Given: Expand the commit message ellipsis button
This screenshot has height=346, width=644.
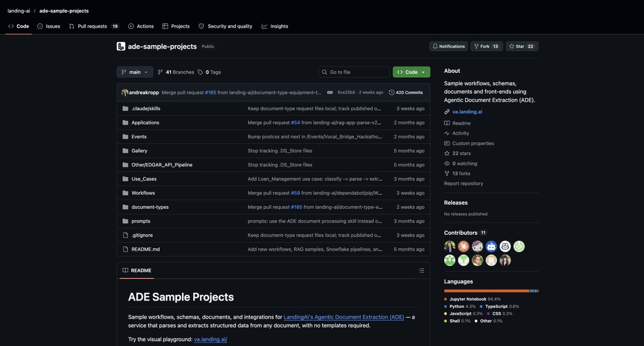Looking at the screenshot, I should point(330,92).
